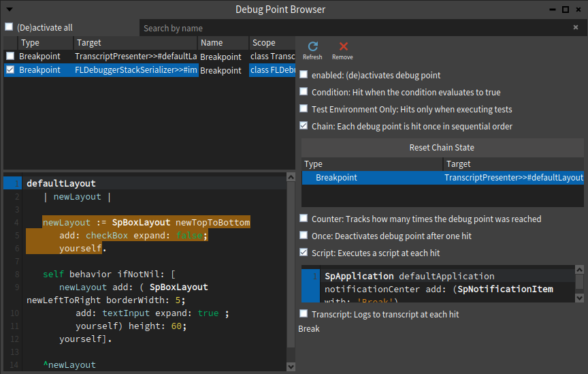Uncheck the Chain debug point option
Image resolution: width=588 pixels, height=374 pixels.
(x=304, y=126)
